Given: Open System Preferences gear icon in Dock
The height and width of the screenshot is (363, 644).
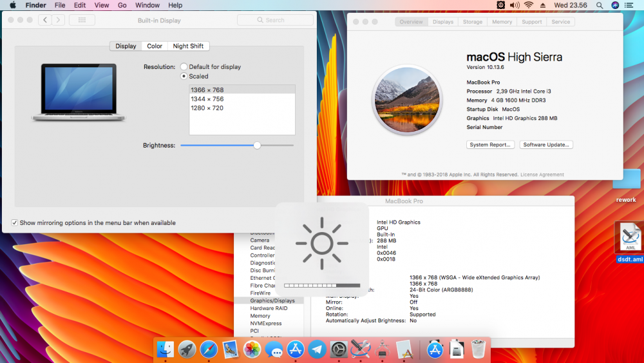Looking at the screenshot, I should pos(339,349).
